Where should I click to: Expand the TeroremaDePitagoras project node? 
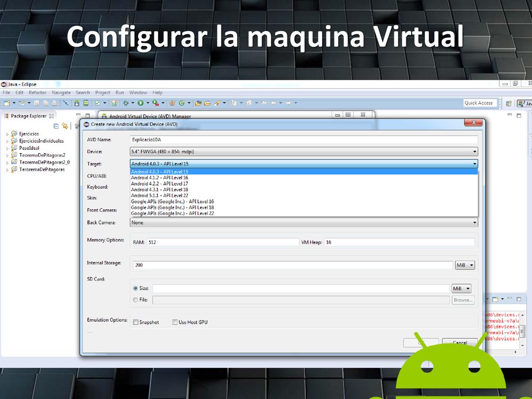point(7,170)
